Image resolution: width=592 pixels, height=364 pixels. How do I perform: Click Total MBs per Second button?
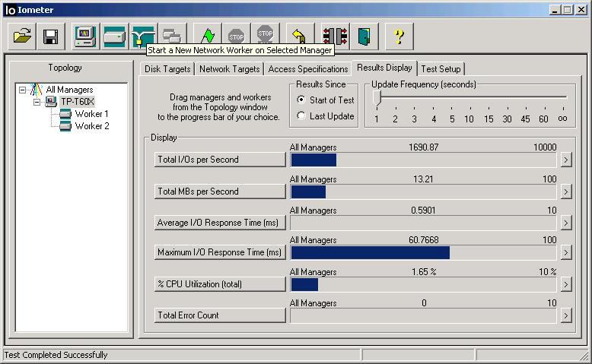[x=220, y=191]
